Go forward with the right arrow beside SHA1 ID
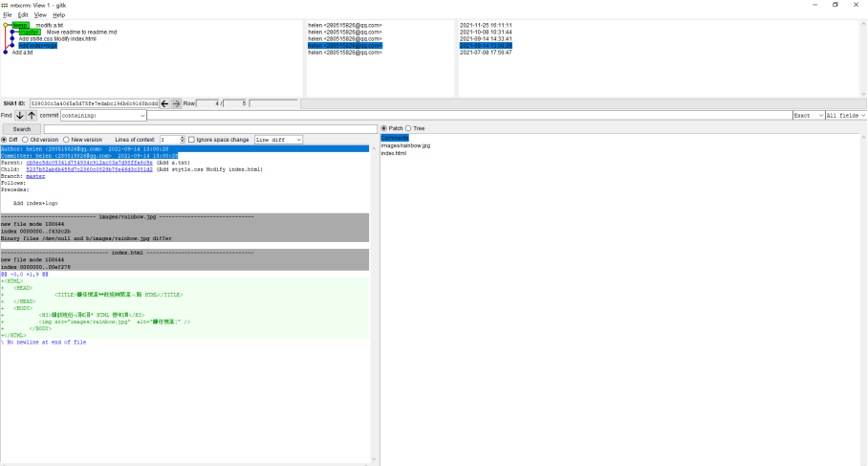 coord(176,103)
